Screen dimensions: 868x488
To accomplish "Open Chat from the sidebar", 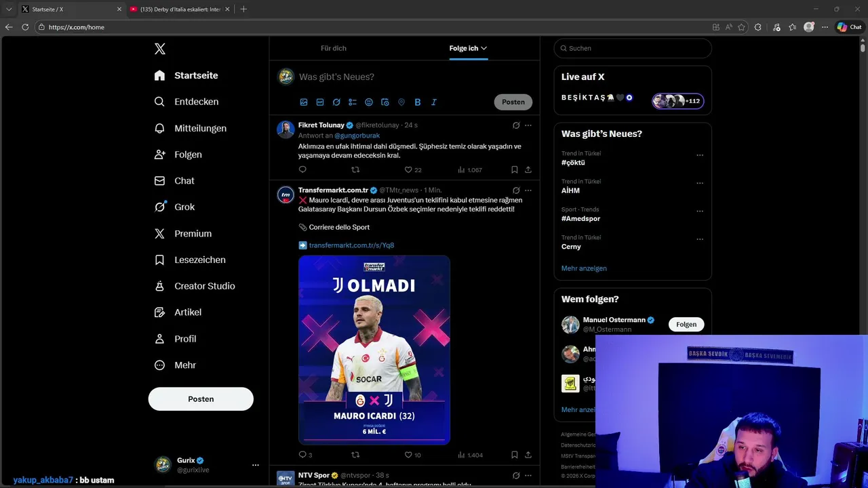I will [x=174, y=181].
